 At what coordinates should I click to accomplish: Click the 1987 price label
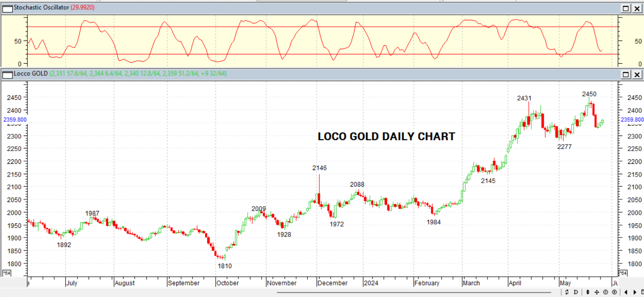pos(92,213)
